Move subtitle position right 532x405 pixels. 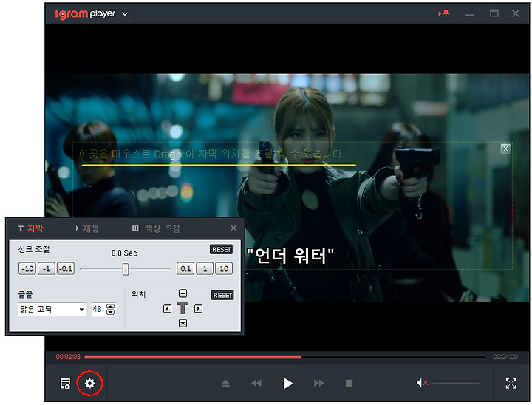tap(199, 309)
